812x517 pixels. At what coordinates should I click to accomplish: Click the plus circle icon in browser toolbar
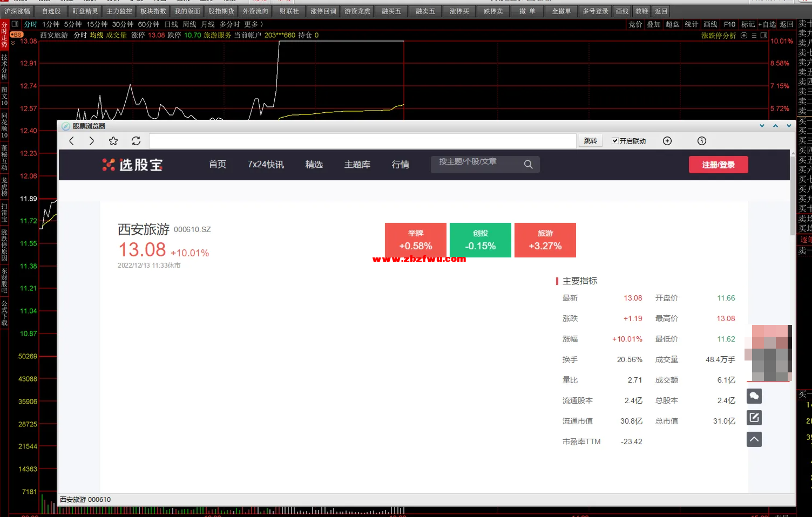pyautogui.click(x=667, y=141)
